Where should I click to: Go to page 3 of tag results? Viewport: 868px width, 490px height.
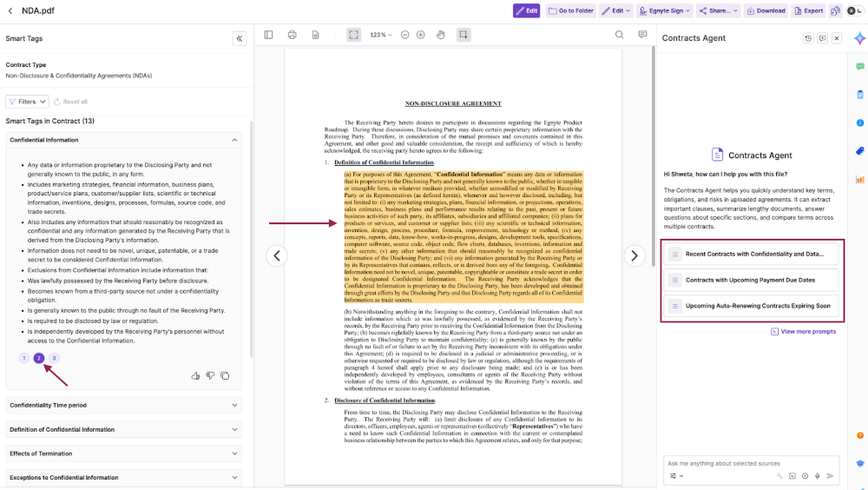coord(54,358)
